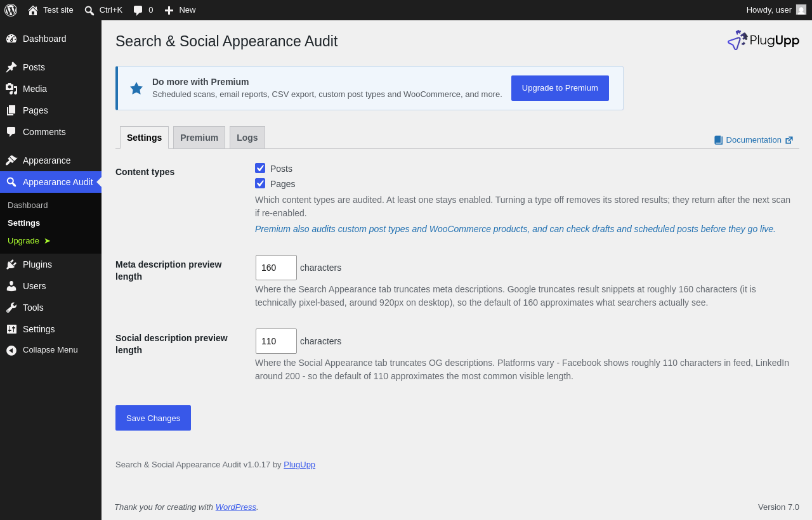The width and height of the screenshot is (812, 520).
Task: Click the Settings sliders icon in sidebar
Action: point(11,329)
